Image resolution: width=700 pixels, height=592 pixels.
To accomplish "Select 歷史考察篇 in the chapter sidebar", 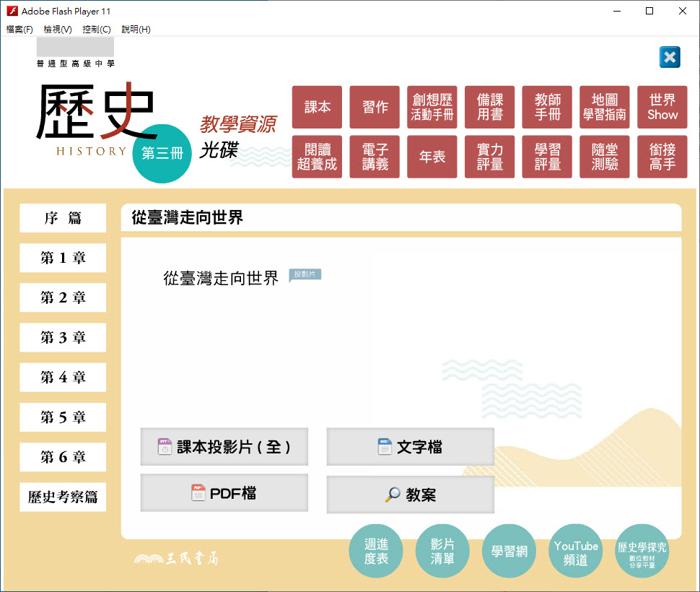I will click(63, 497).
